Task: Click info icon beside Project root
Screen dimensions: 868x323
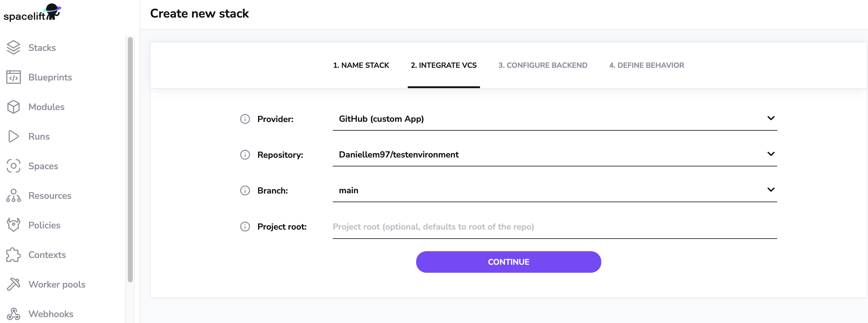Action: coord(245,227)
